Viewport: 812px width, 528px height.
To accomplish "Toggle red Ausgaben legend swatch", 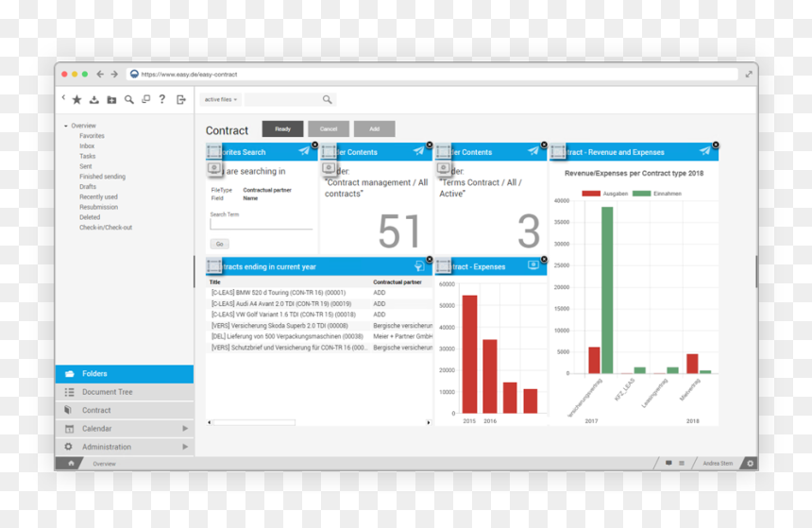I will [x=591, y=194].
